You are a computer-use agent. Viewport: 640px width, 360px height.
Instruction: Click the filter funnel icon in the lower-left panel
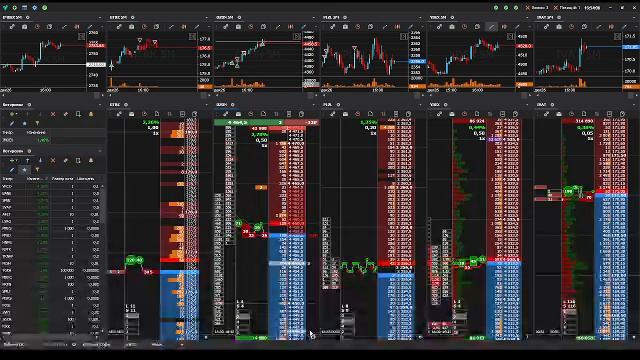tap(37, 169)
